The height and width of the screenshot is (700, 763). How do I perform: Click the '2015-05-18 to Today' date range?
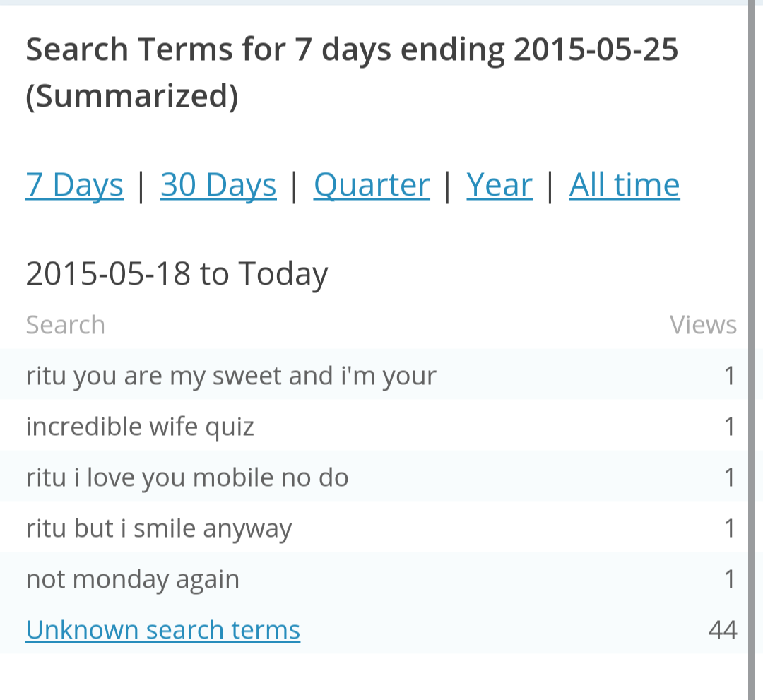(177, 274)
